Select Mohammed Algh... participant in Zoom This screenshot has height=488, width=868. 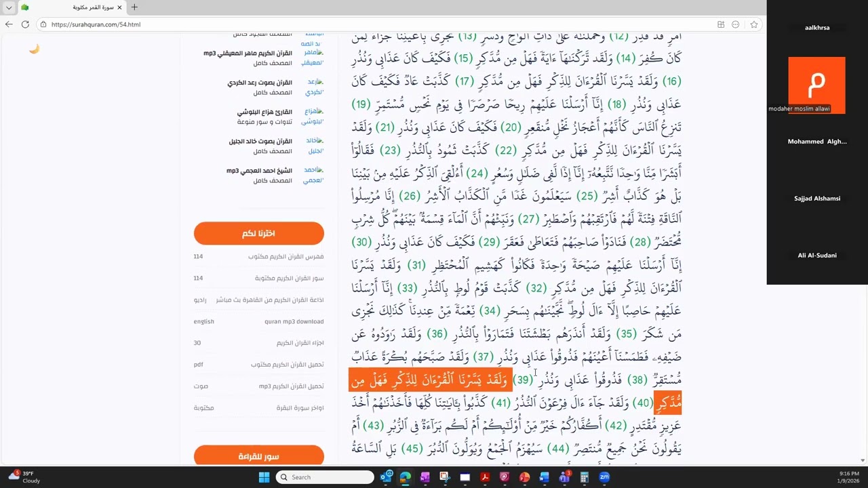(x=817, y=142)
